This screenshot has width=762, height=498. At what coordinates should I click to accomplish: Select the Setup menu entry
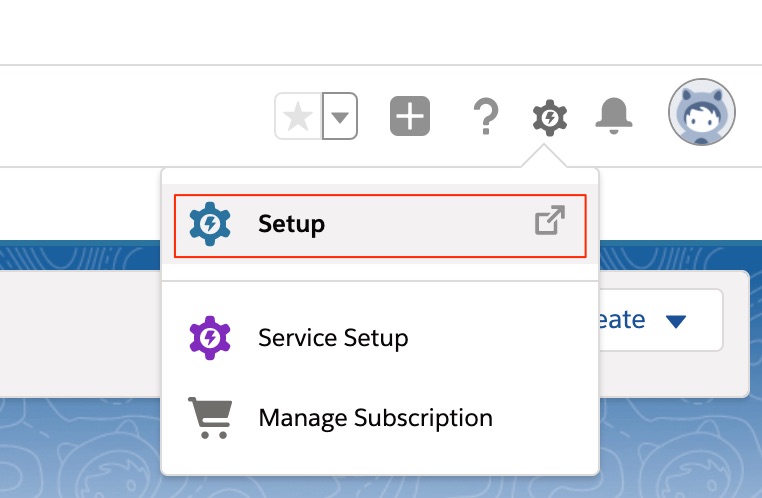pos(292,224)
